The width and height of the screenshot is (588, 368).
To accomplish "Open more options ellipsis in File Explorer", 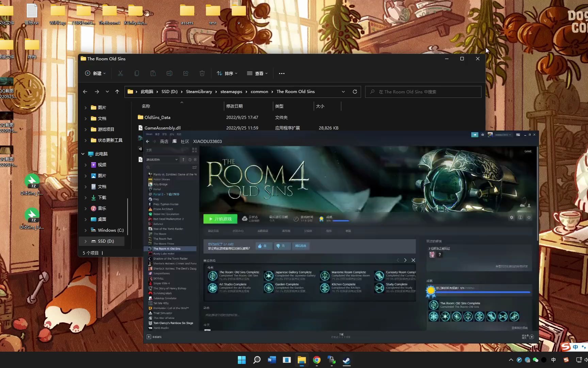I will (x=282, y=73).
